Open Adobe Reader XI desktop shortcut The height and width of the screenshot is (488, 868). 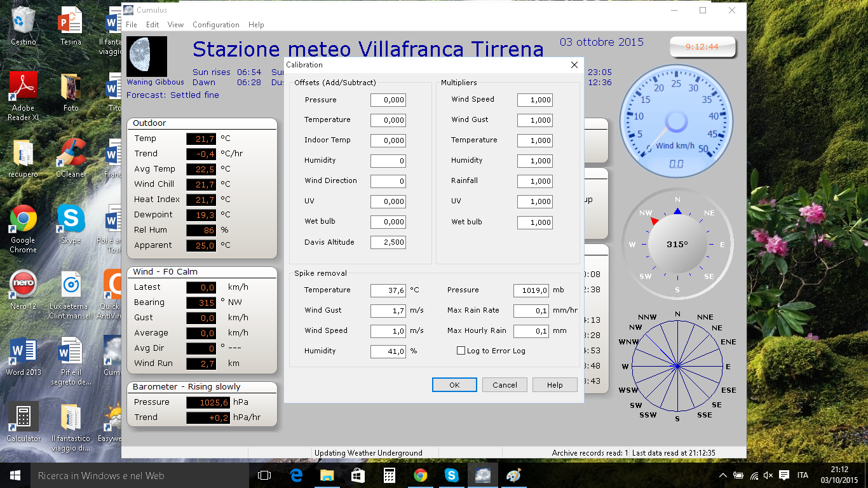pyautogui.click(x=23, y=86)
